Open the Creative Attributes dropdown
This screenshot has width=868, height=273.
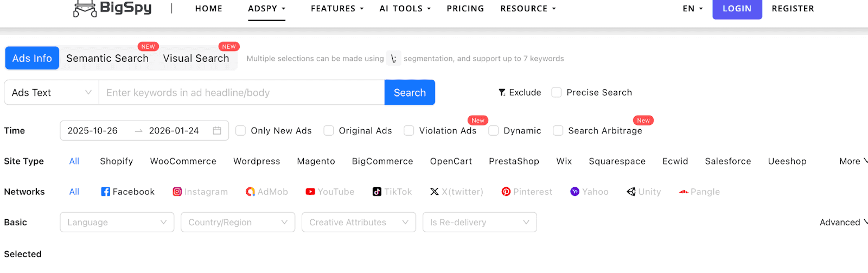(x=359, y=222)
